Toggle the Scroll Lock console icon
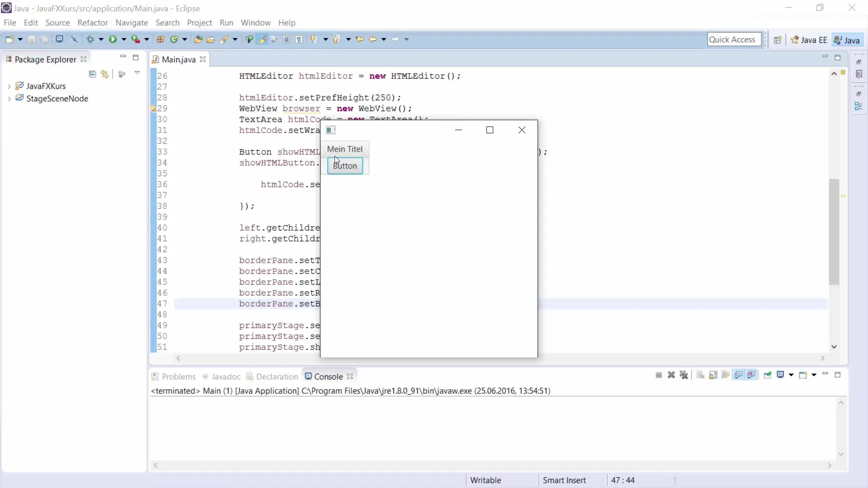The width and height of the screenshot is (868, 488). (x=713, y=375)
